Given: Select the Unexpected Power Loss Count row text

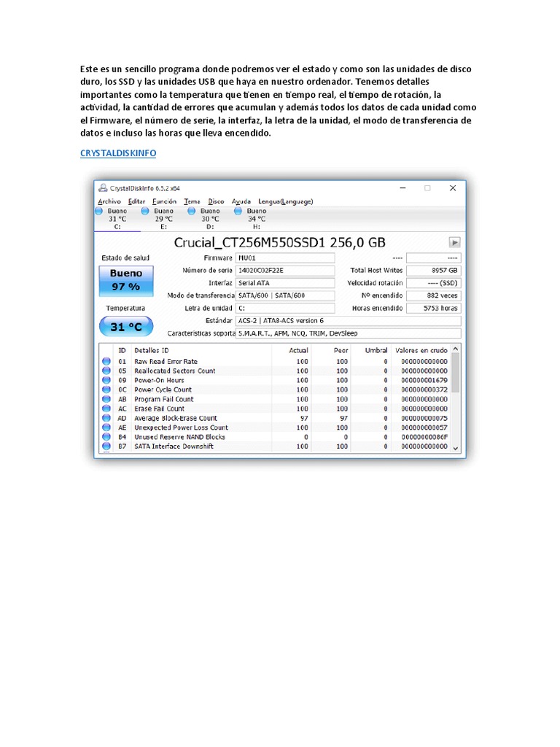Looking at the screenshot, I should 181,427.
